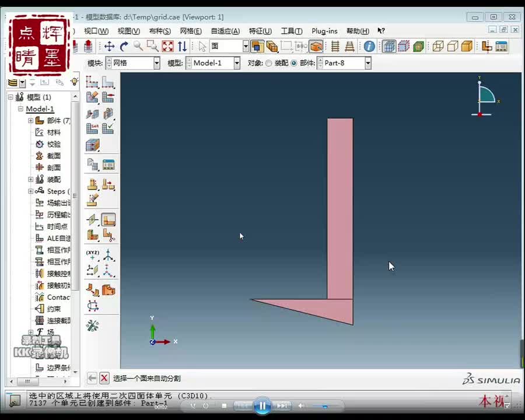The image size is (525, 420).
Task: Open the Part-8 part dropdown
Action: pos(368,63)
